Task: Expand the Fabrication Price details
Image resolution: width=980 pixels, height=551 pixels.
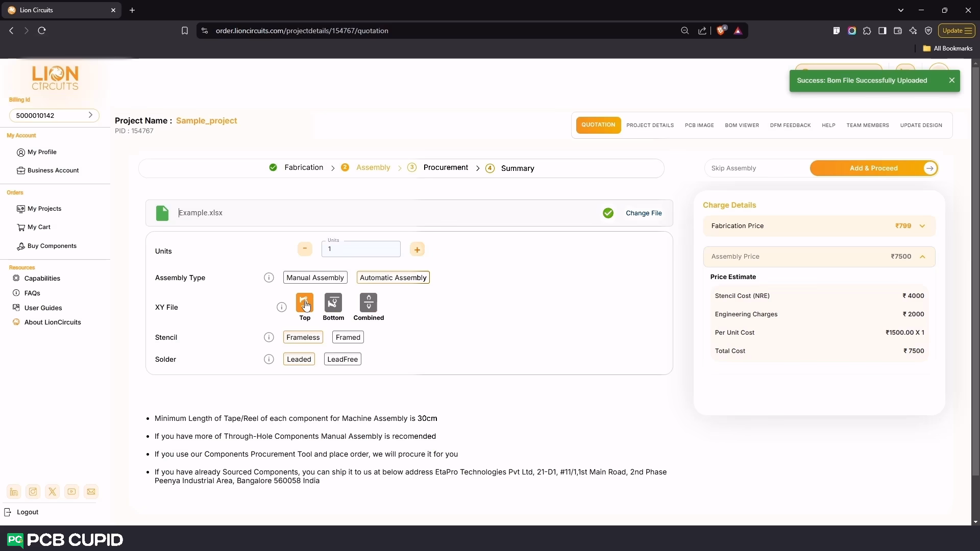Action: pos(922,226)
